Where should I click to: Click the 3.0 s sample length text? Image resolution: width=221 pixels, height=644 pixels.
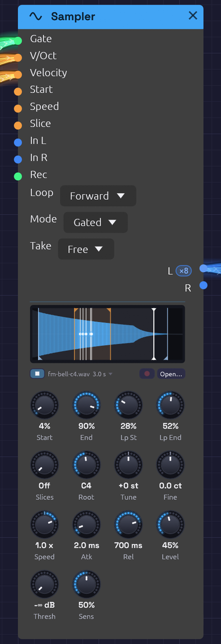[x=100, y=374]
